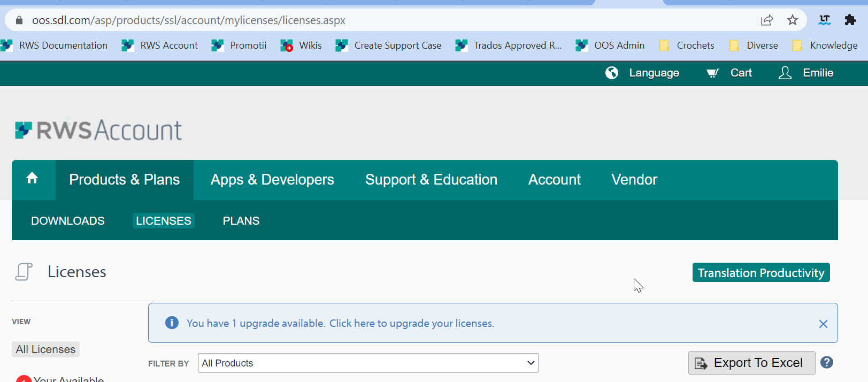The width and height of the screenshot is (868, 382).
Task: Select All Licenses view filter
Action: 46,349
